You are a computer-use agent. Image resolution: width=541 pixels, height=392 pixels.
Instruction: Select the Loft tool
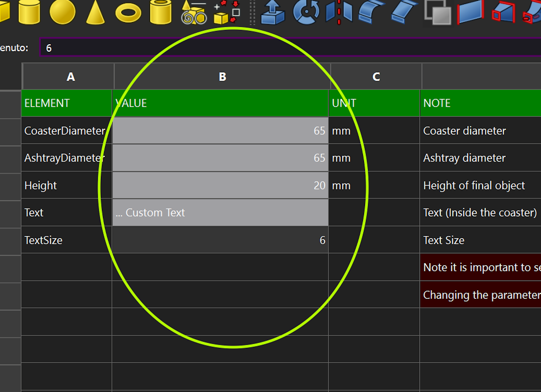pos(503,13)
